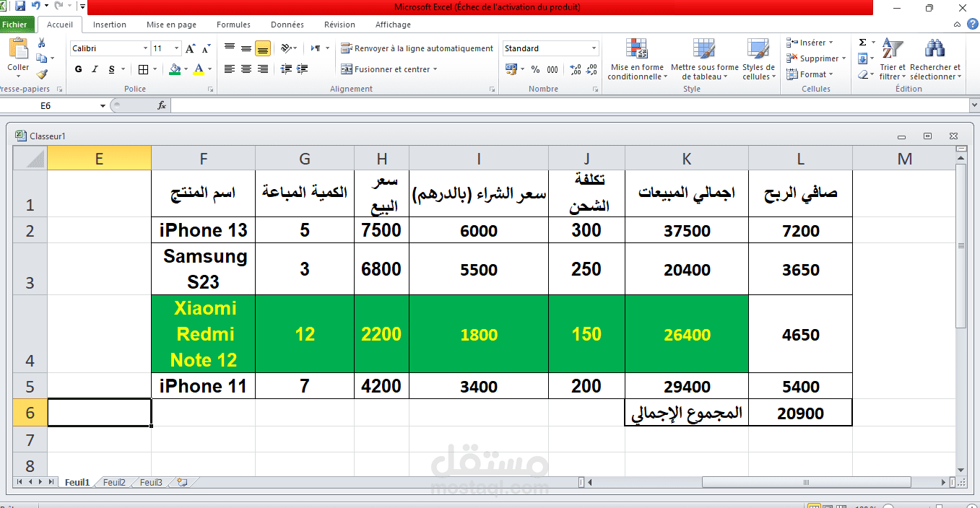Image resolution: width=980 pixels, height=508 pixels.
Task: Toggle Italic with the I button
Action: pos(95,69)
